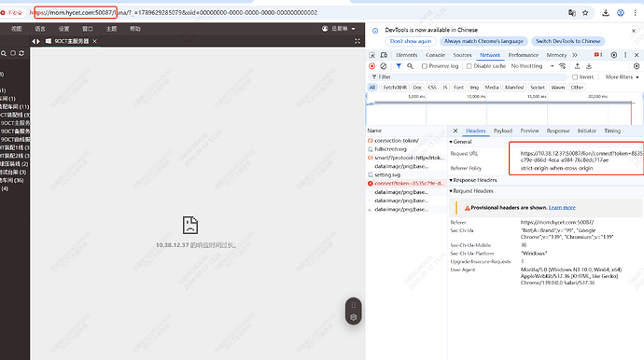Image resolution: width=644 pixels, height=360 pixels.
Task: Select the All request type filter
Action: pyautogui.click(x=372, y=88)
